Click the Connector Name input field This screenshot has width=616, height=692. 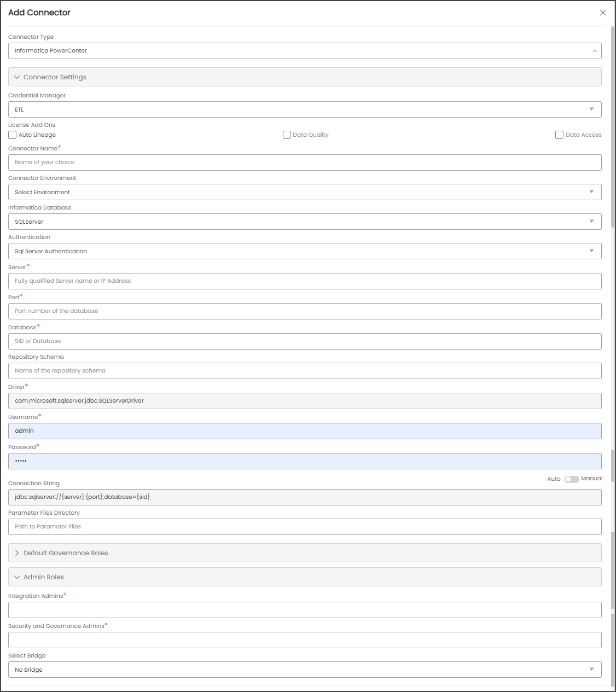304,162
